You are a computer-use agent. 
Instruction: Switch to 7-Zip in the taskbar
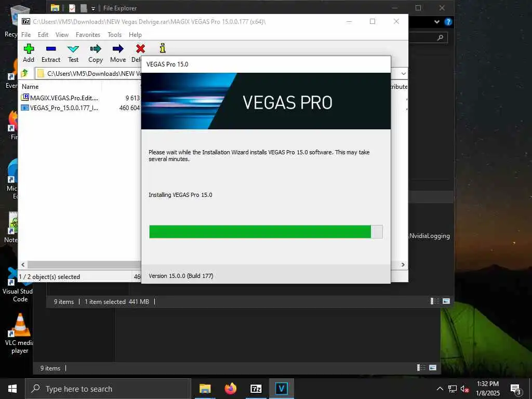[256, 389]
